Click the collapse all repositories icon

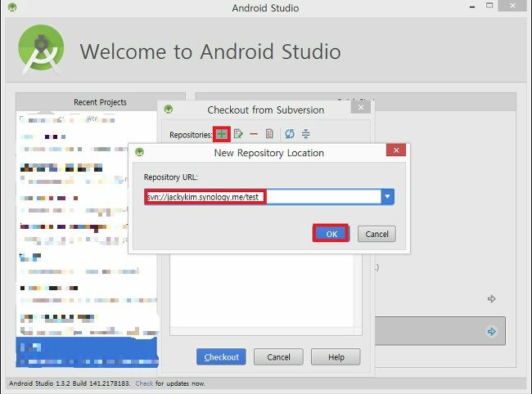(x=306, y=134)
